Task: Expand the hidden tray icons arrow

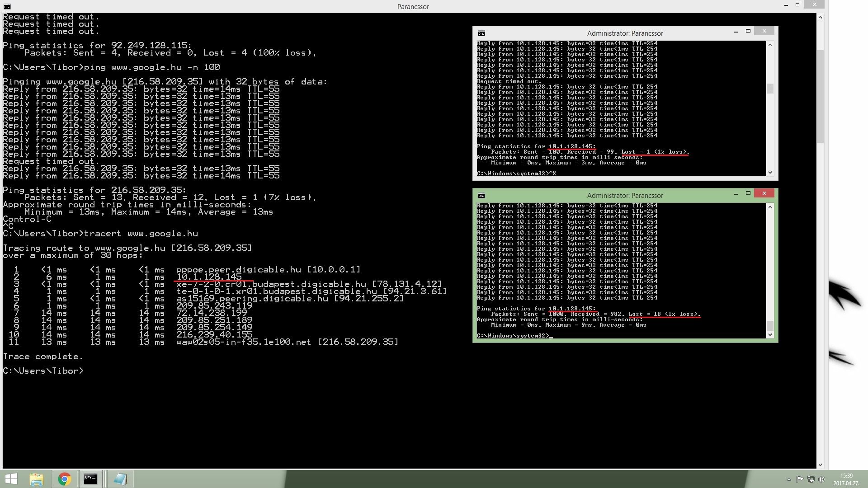Action: point(789,479)
